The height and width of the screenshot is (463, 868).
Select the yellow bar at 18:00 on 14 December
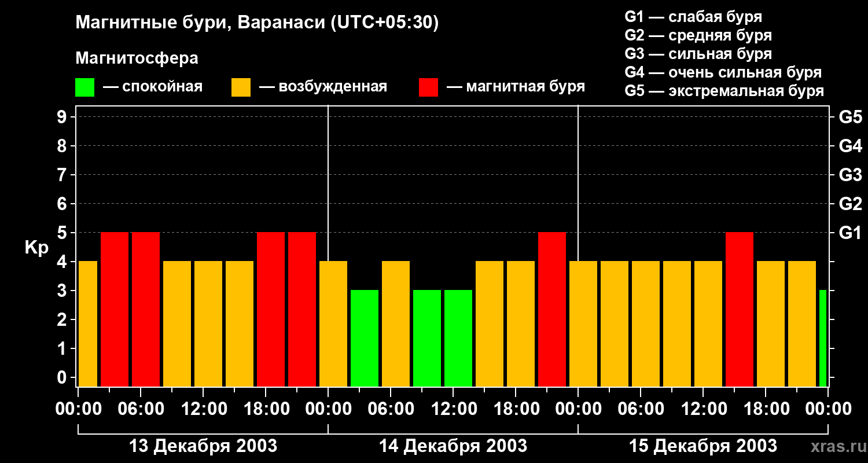pos(521,324)
